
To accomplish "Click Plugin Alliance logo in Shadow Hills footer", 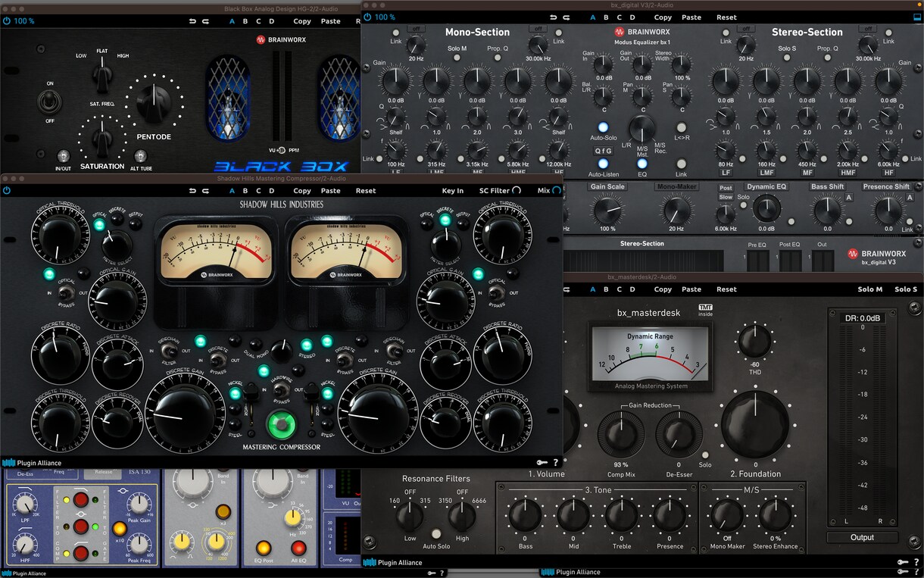I will pos(32,463).
